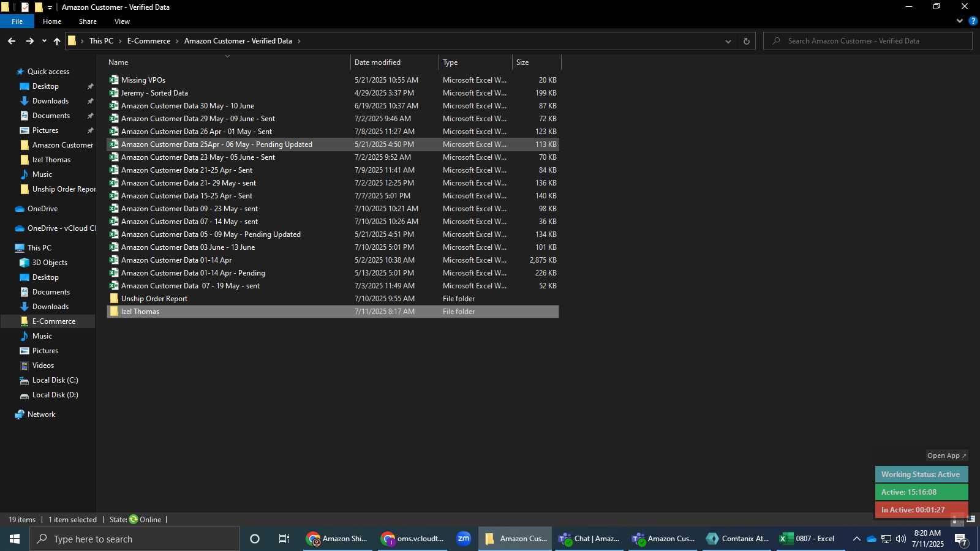The height and width of the screenshot is (551, 980).
Task: Open the File menu tab
Action: point(17,21)
